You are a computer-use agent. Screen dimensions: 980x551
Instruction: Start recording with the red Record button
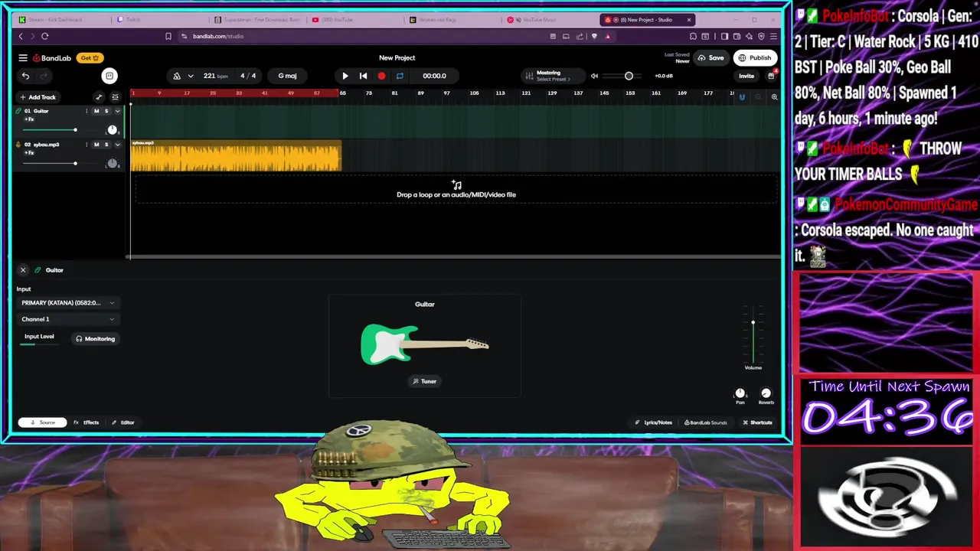click(381, 76)
